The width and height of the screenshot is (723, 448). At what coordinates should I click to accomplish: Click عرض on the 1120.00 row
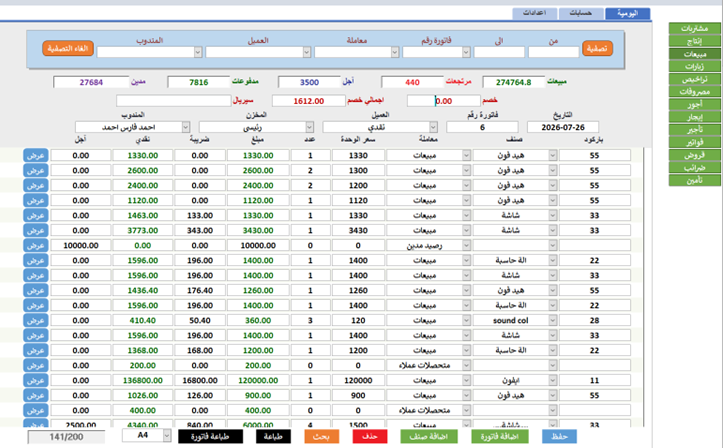36,200
